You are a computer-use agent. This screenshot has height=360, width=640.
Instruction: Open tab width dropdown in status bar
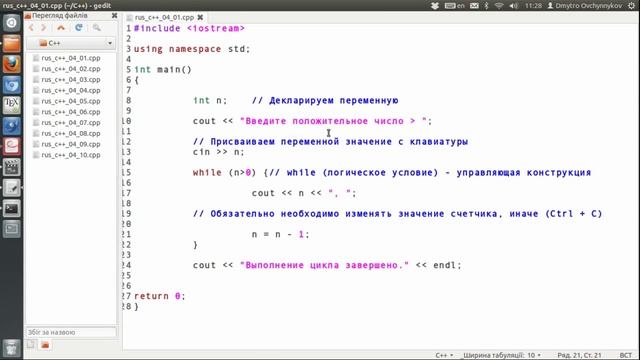[502, 355]
